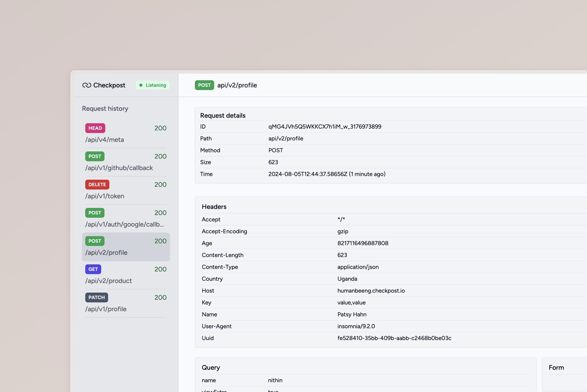The height and width of the screenshot is (392, 587).
Task: Click the humanbeeng.checkpost.io host value
Action: 371,291
